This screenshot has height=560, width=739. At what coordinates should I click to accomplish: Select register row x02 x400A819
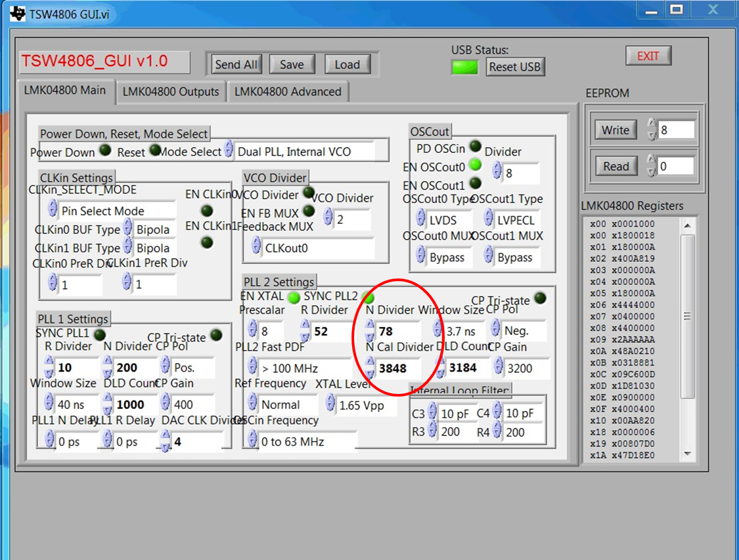click(622, 259)
